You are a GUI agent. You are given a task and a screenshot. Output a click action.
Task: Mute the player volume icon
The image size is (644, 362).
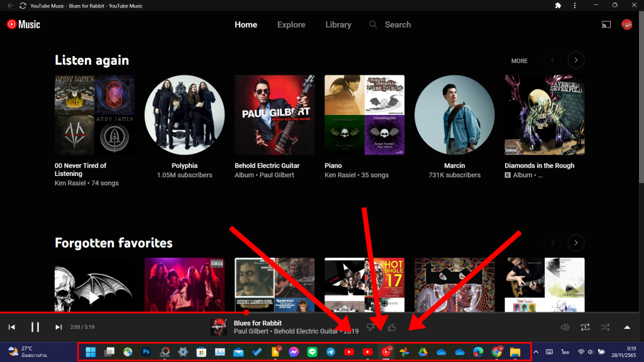pos(565,327)
